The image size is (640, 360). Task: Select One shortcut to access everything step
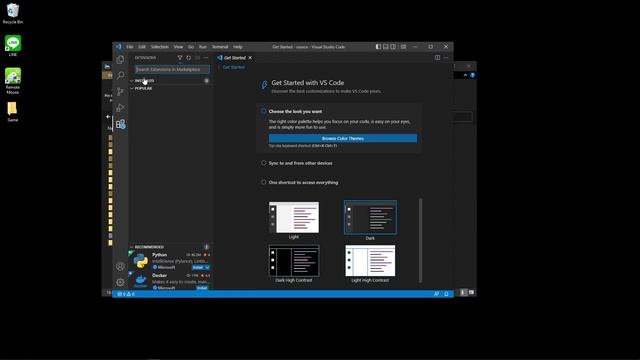coord(303,182)
